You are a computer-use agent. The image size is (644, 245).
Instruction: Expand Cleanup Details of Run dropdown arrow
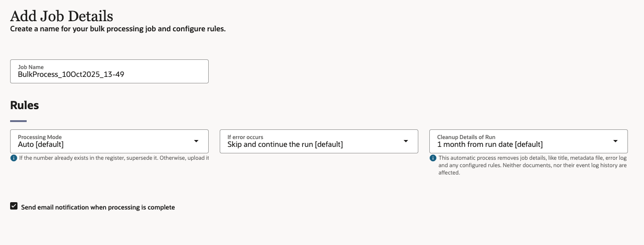[616, 141]
